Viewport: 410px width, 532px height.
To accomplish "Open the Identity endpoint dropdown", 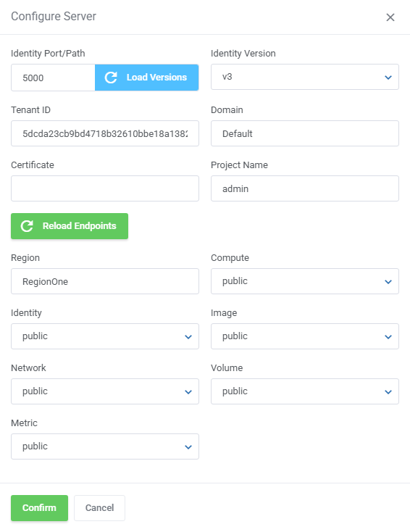I will point(105,336).
